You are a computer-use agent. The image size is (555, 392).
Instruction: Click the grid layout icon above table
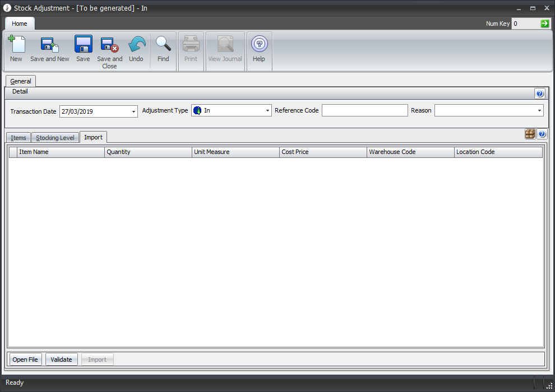(530, 134)
